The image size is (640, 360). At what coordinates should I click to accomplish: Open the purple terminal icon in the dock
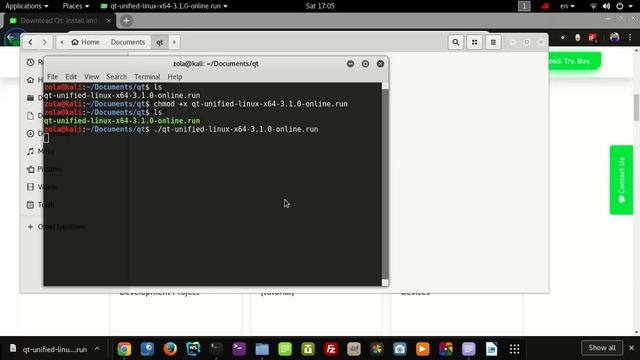point(239,349)
